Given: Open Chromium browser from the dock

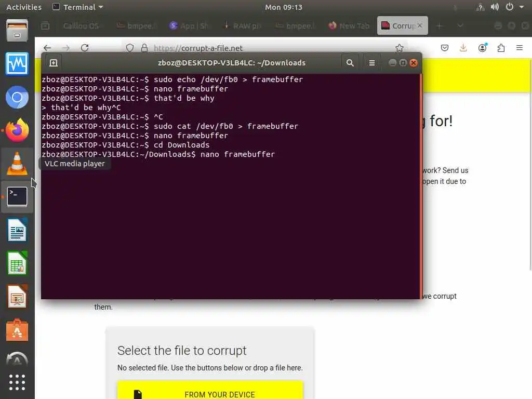Looking at the screenshot, I should point(17,97).
